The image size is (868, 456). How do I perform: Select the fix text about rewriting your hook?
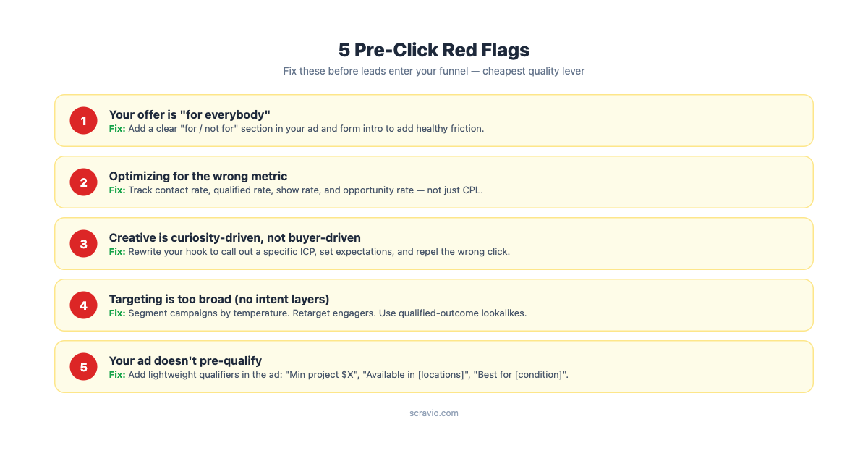[x=319, y=252]
